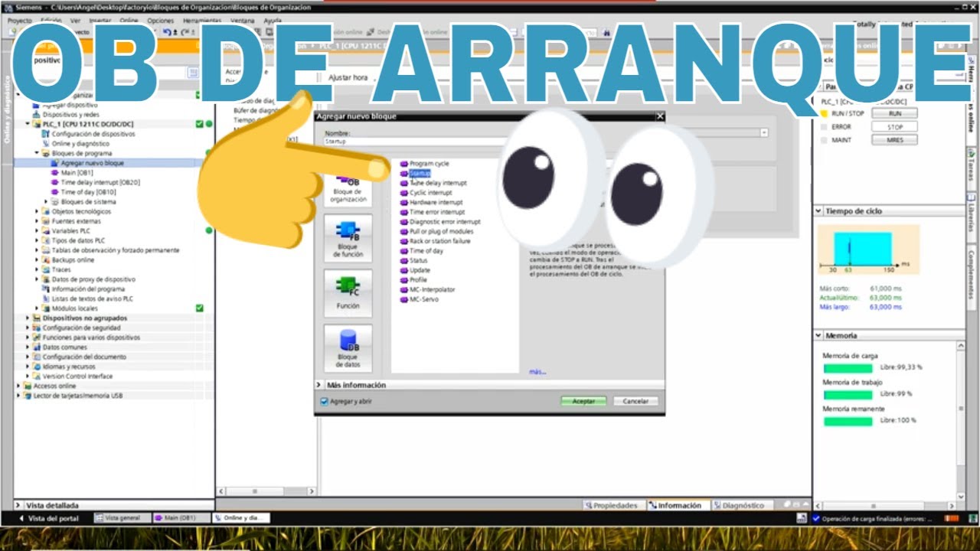Switch to the Información tab

pyautogui.click(x=675, y=506)
